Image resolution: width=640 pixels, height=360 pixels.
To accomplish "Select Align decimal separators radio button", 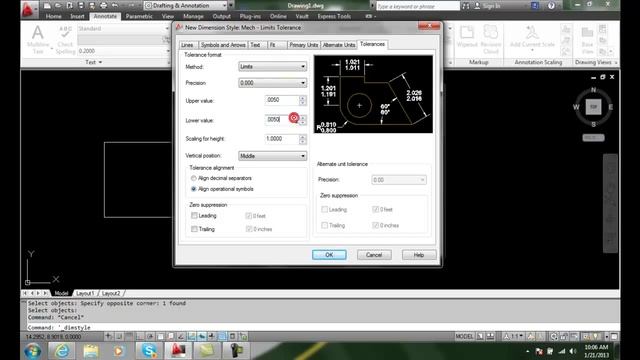I will click(x=193, y=178).
